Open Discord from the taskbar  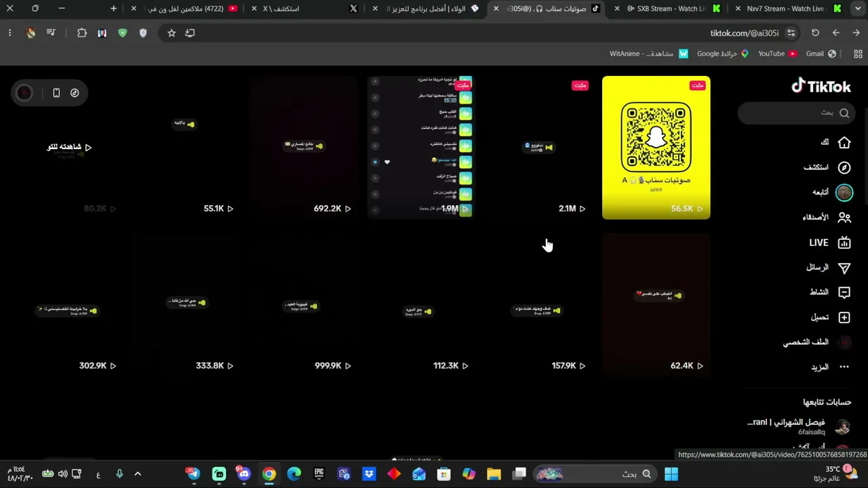coord(244,474)
